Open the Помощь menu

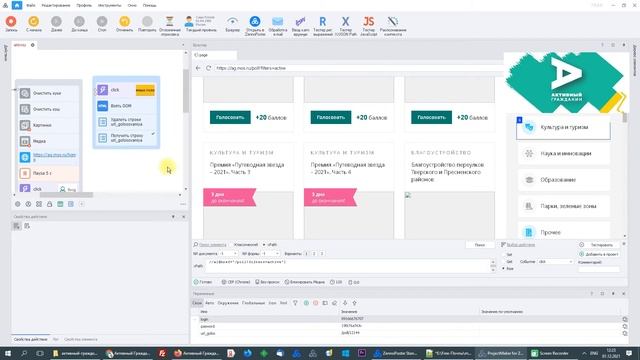coord(149,5)
